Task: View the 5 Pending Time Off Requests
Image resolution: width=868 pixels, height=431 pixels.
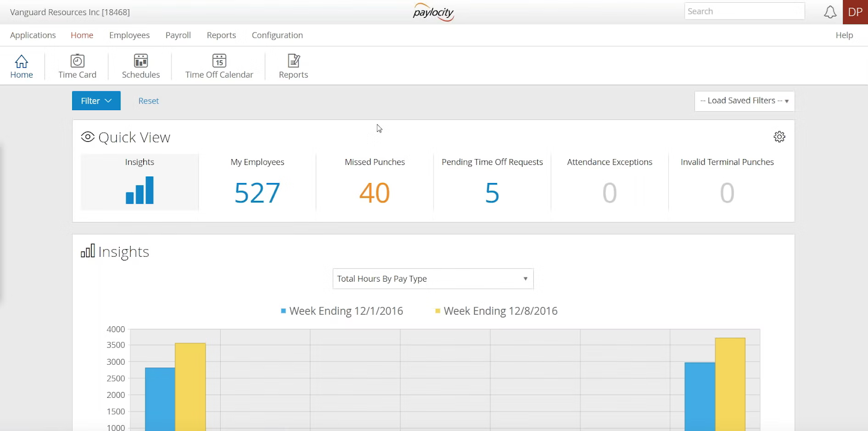Action: tap(492, 193)
